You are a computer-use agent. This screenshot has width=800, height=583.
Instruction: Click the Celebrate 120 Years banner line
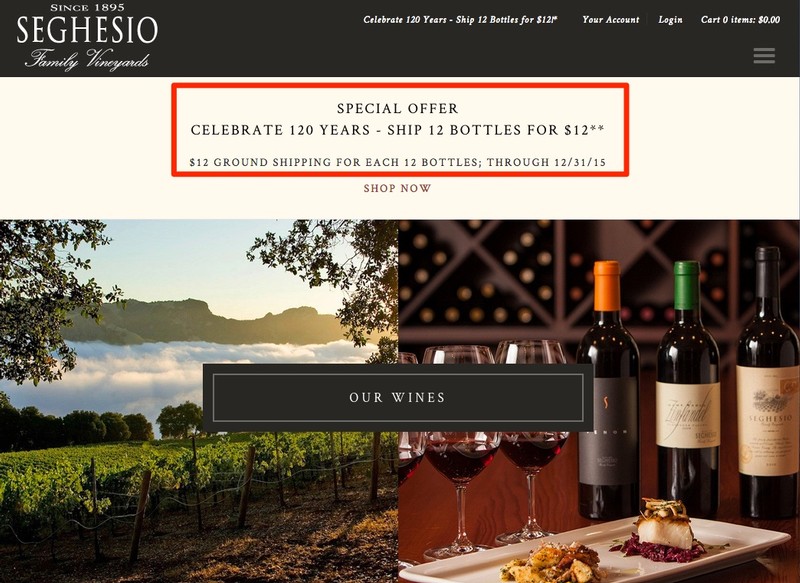(x=398, y=130)
